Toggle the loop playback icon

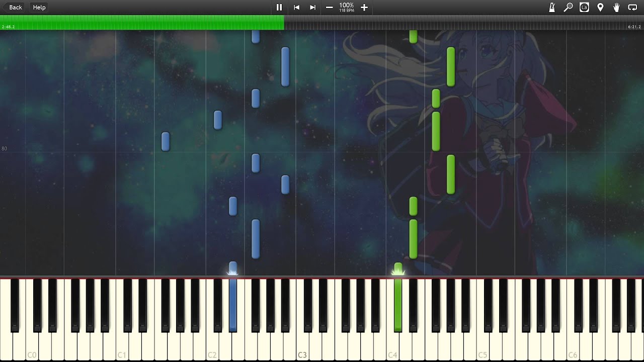point(632,7)
